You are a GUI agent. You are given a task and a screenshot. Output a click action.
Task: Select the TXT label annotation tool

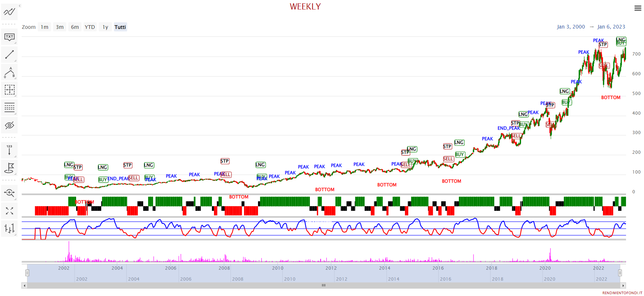coord(9,37)
